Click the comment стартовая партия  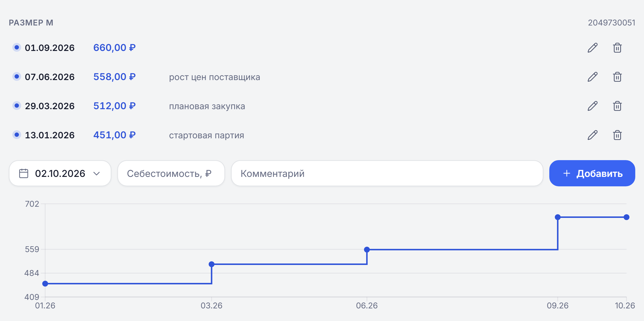pyautogui.click(x=206, y=135)
